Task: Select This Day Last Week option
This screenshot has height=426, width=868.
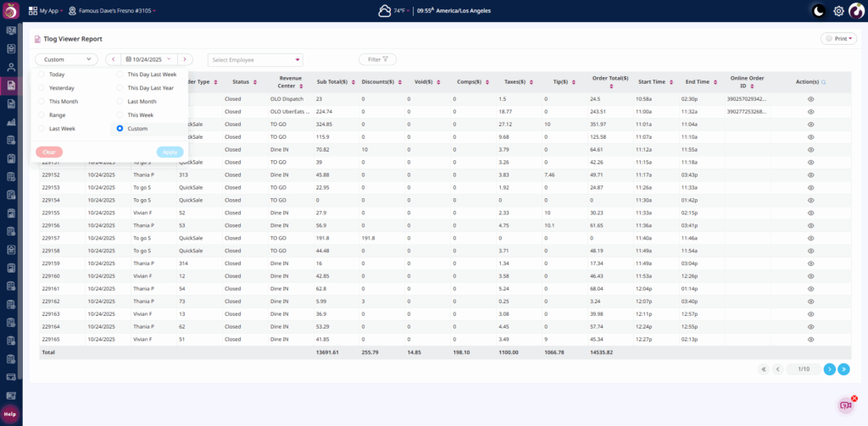Action: click(x=120, y=75)
